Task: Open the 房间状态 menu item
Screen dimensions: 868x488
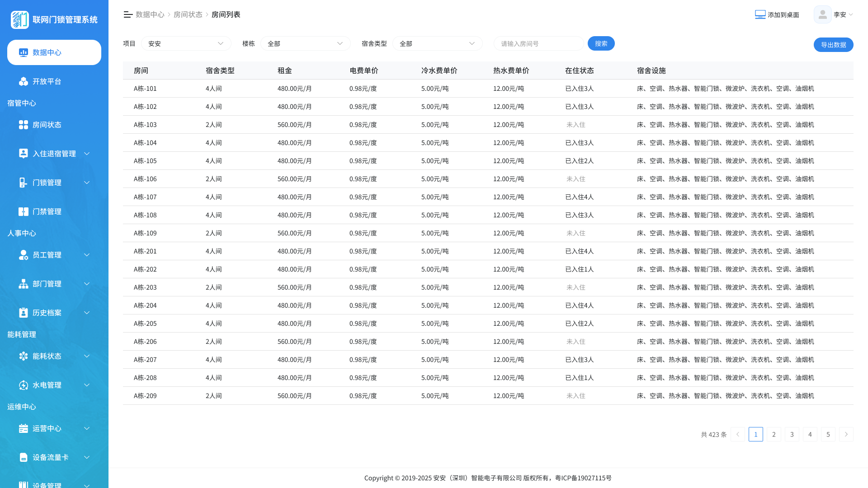Action: pos(54,125)
